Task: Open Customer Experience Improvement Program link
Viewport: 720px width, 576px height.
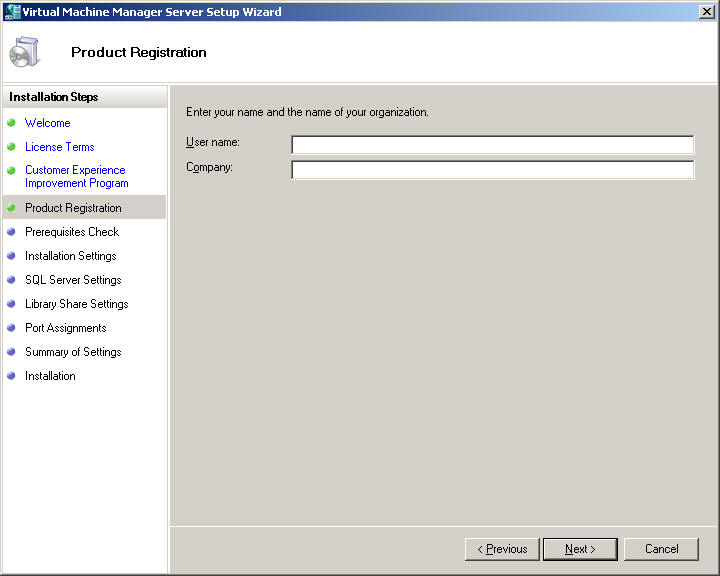Action: coord(77,176)
